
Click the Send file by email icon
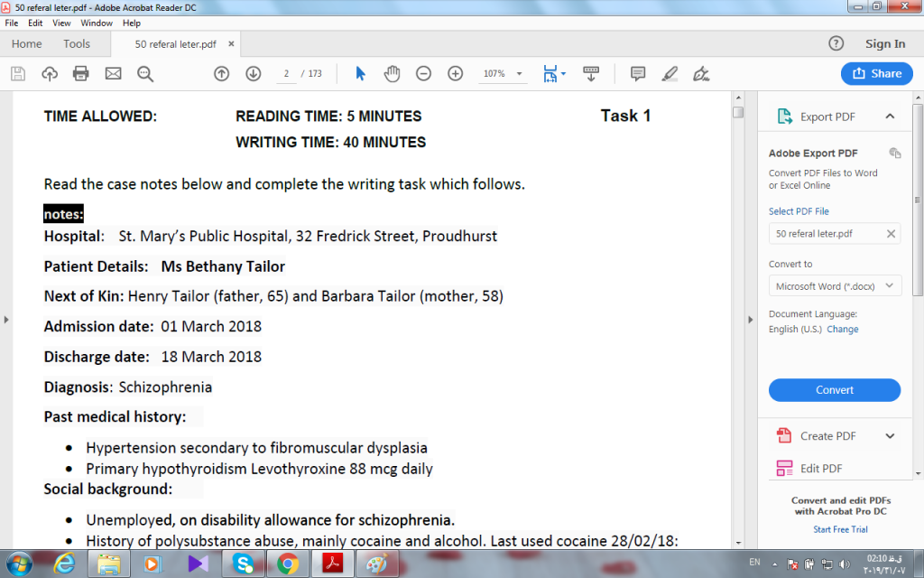[113, 74]
